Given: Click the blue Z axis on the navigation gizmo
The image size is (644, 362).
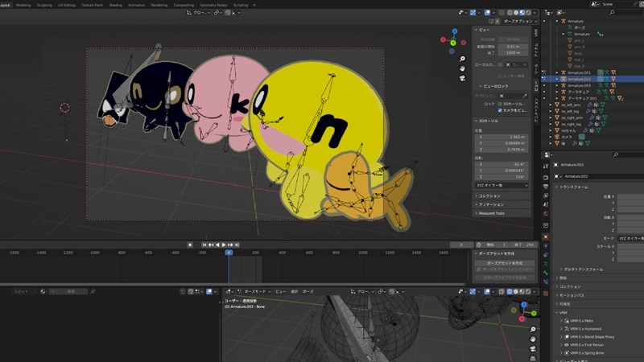Looking at the screenshot, I should pyautogui.click(x=455, y=31).
